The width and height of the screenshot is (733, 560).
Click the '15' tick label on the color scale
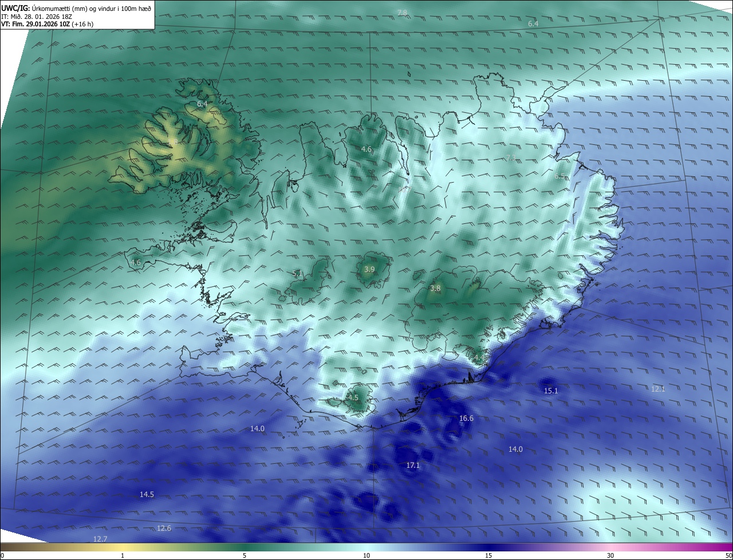(x=488, y=555)
